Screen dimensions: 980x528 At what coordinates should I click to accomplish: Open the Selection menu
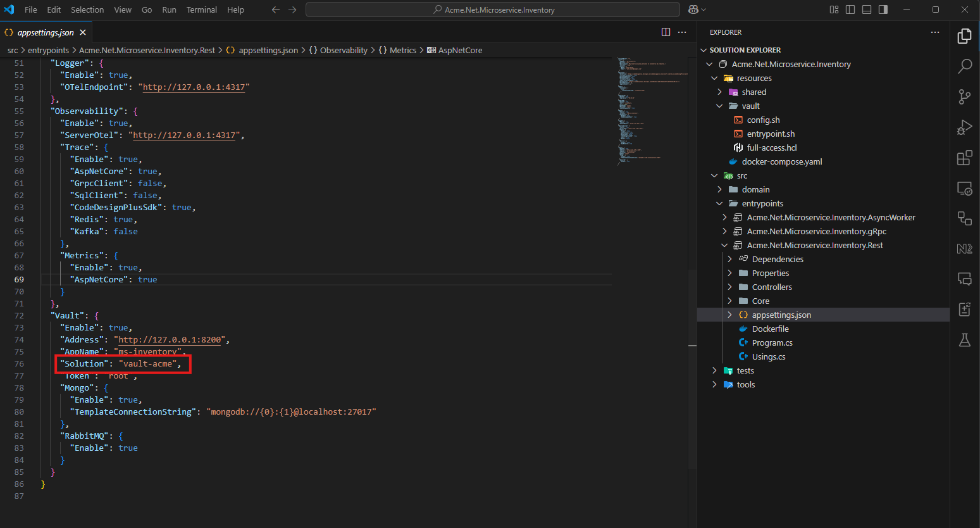(87, 9)
